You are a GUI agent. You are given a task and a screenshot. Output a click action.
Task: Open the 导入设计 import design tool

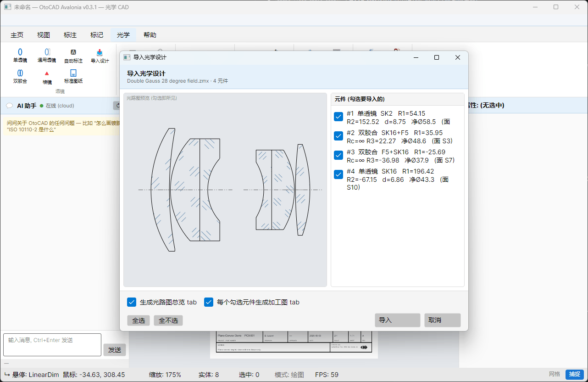100,56
